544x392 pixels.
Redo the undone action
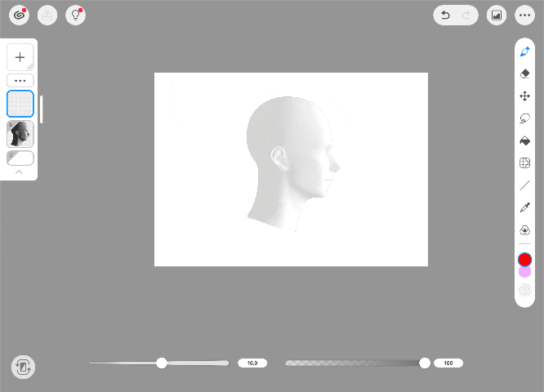466,16
